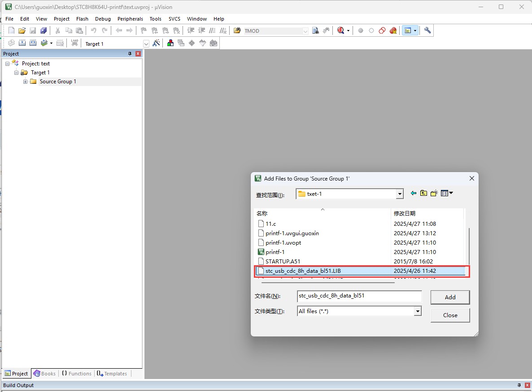
Task: Navigate forwards with the right arrow icon
Action: coord(130,30)
